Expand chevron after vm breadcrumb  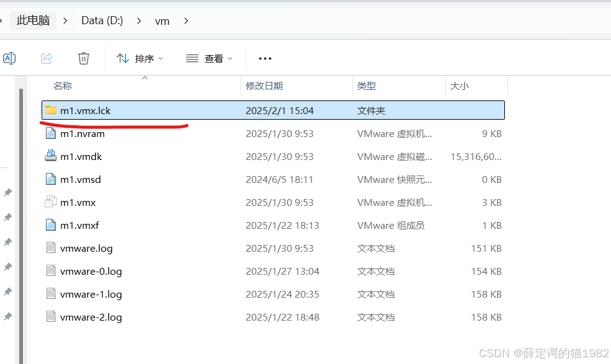(x=186, y=20)
